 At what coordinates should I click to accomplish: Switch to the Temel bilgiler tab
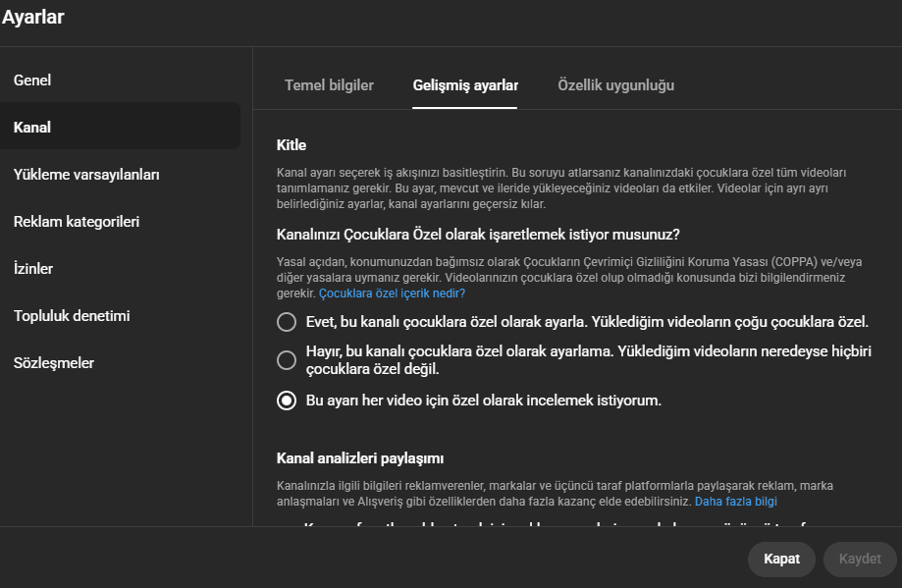point(329,85)
